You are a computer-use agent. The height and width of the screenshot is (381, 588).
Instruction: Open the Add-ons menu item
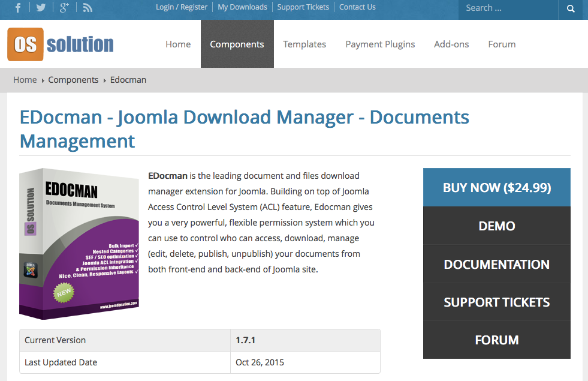[x=451, y=44]
